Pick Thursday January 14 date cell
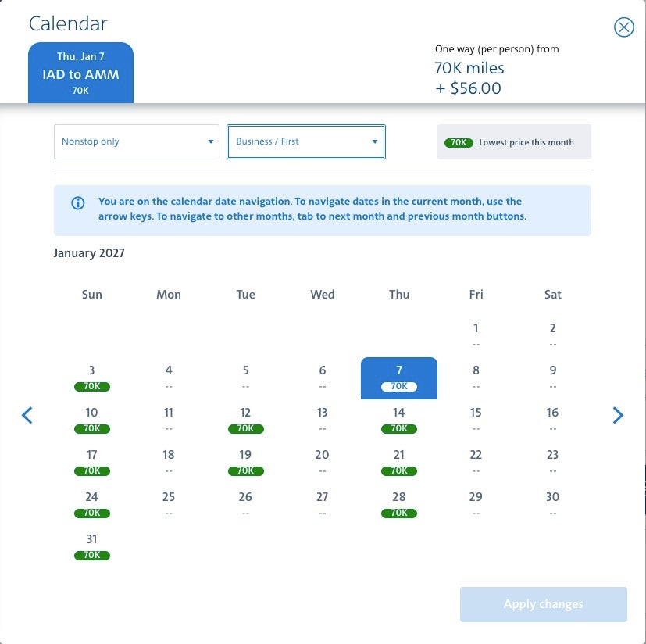The width and height of the screenshot is (646, 644). click(399, 420)
